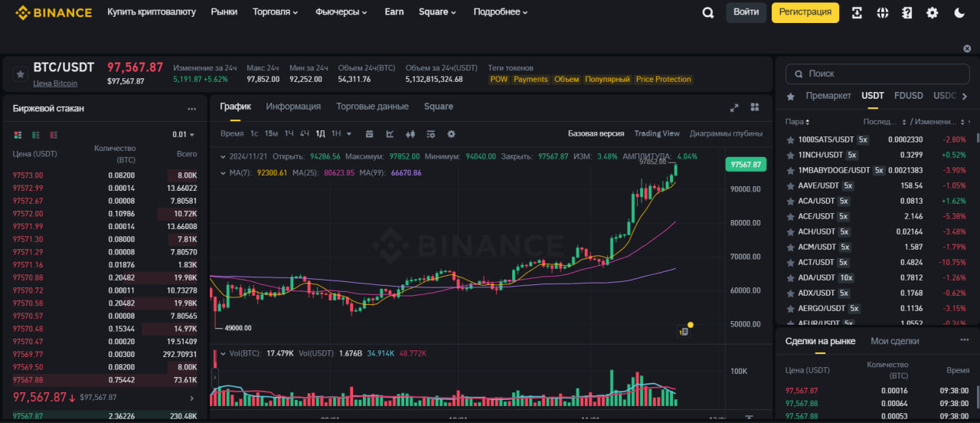The image size is (980, 423).
Task: Open the chart order display settings icon
Action: click(430, 134)
